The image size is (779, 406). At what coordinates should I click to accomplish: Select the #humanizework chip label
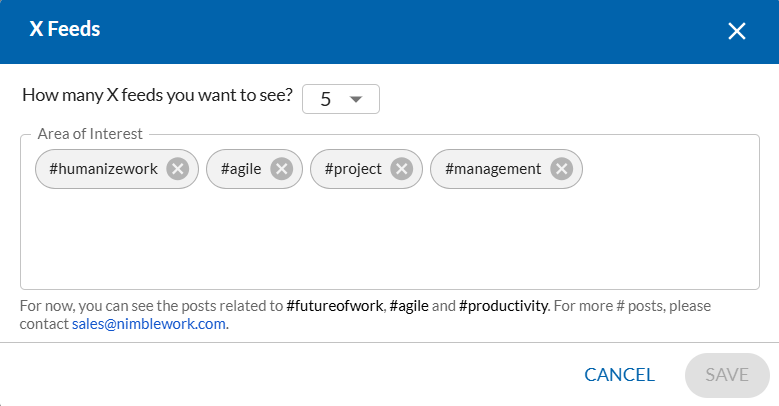(x=103, y=169)
